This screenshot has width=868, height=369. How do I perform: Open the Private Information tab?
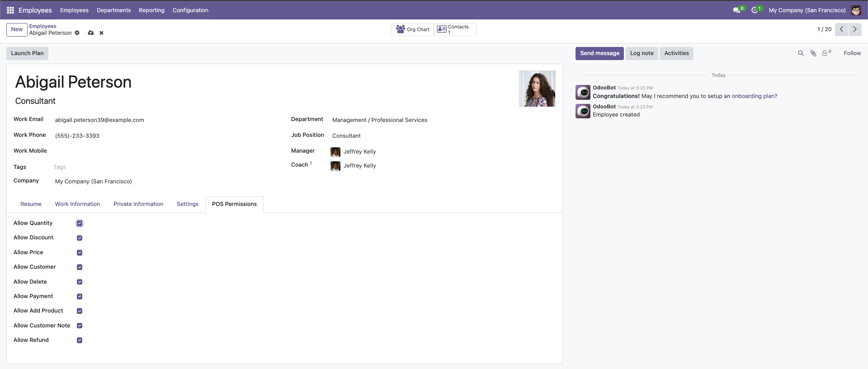click(138, 204)
